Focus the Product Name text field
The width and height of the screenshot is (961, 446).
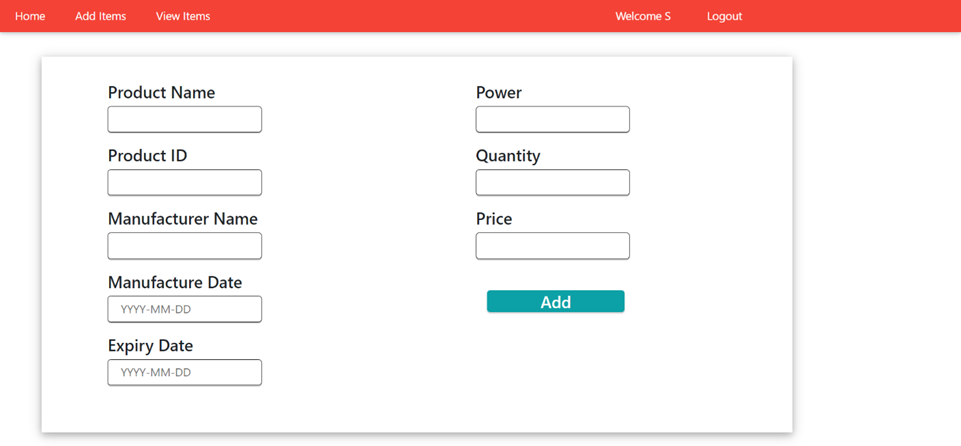pos(185,119)
